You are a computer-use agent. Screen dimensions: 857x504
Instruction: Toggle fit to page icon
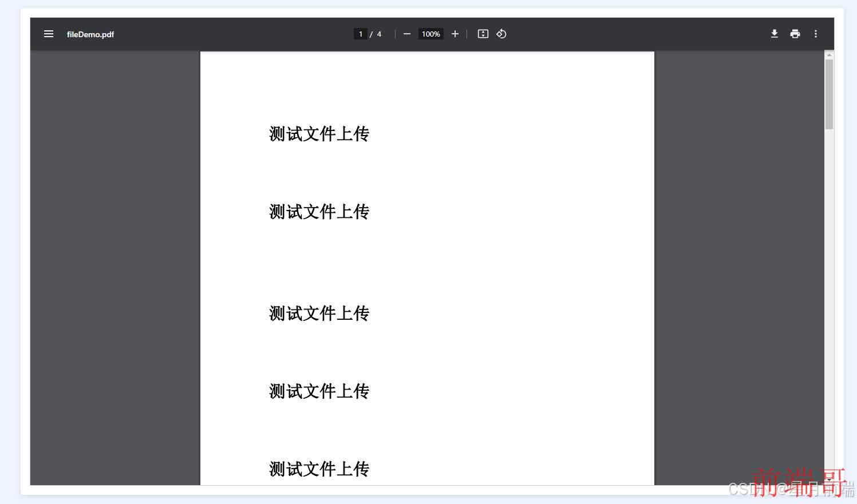[x=483, y=34]
